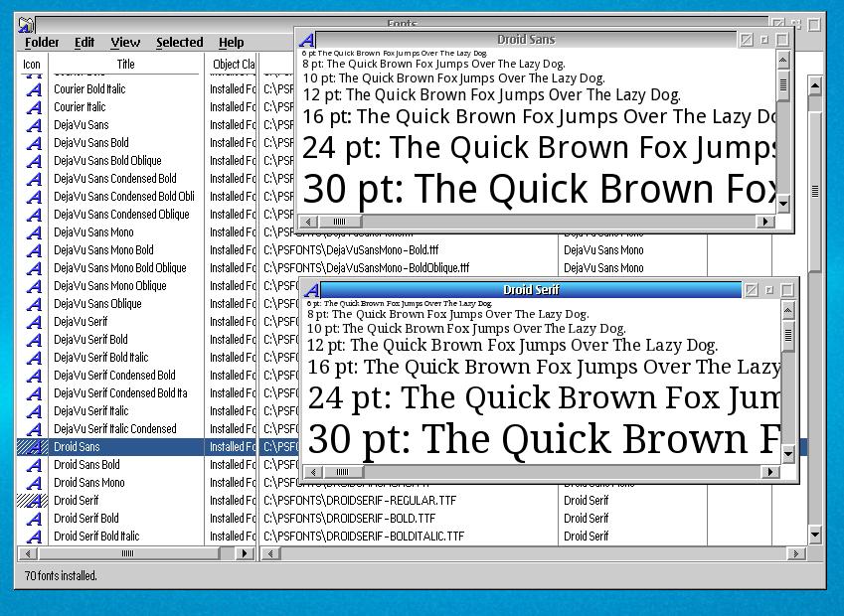
Task: Open the Selected menu
Action: pos(179,43)
